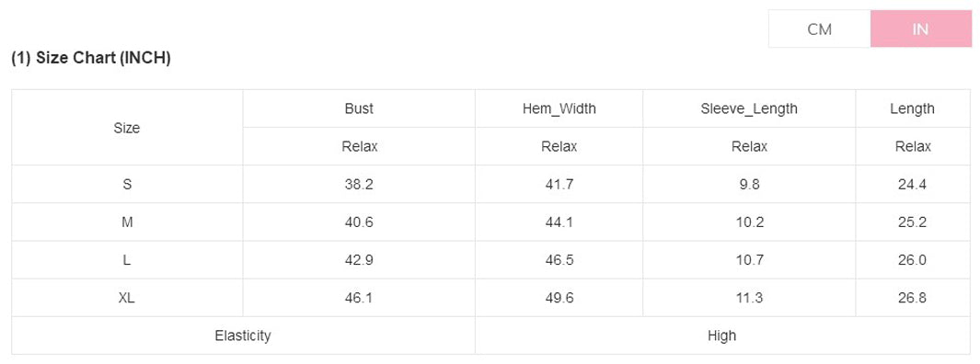The image size is (980, 364).
Task: Click the 26.8 length value
Action: (913, 298)
